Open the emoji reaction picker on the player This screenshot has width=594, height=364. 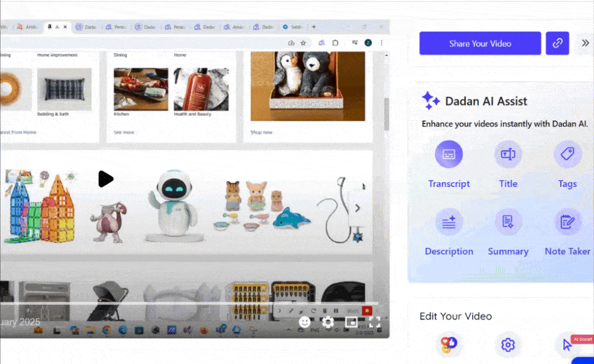(305, 322)
